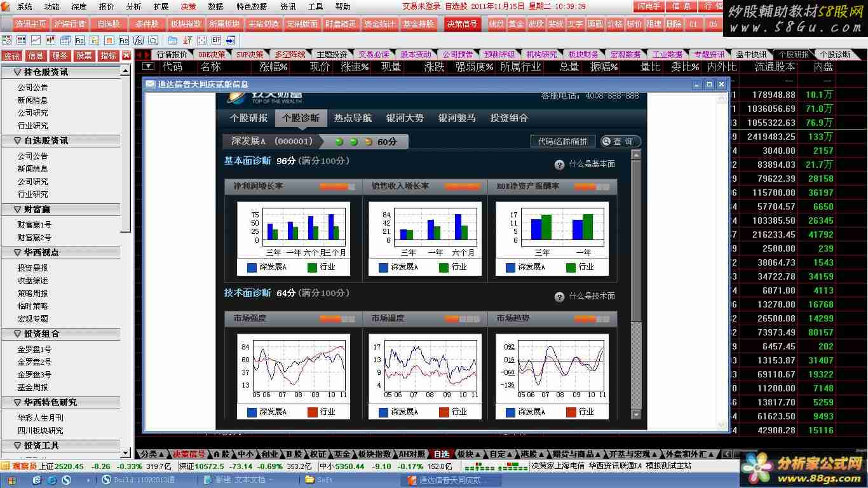Click the orange square toolbar icon
Image resolution: width=868 pixels, height=488 pixels.
point(109,40)
